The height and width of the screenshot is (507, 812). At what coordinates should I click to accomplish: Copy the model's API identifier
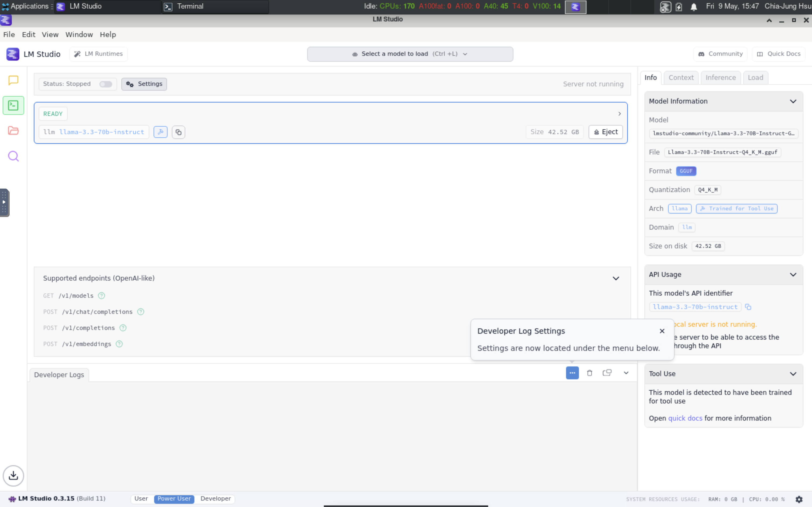(748, 307)
